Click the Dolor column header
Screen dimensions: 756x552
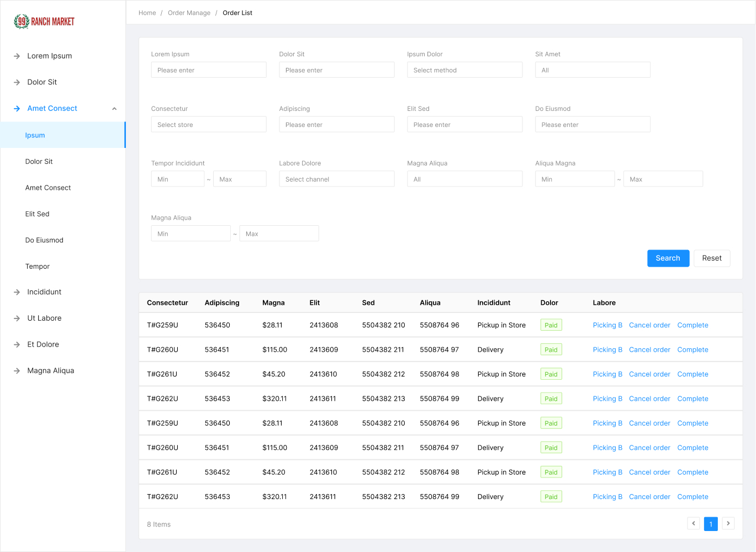549,303
